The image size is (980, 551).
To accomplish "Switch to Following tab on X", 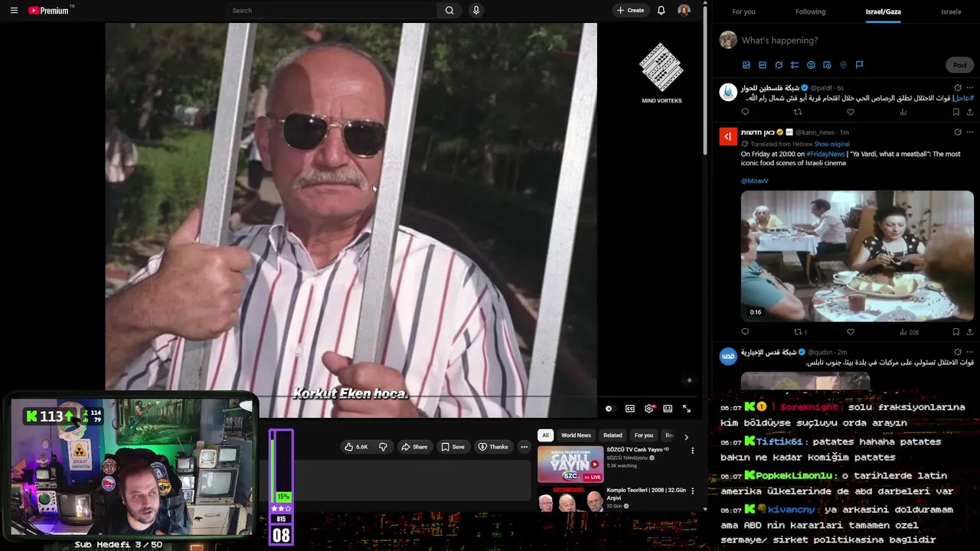I will (x=810, y=11).
